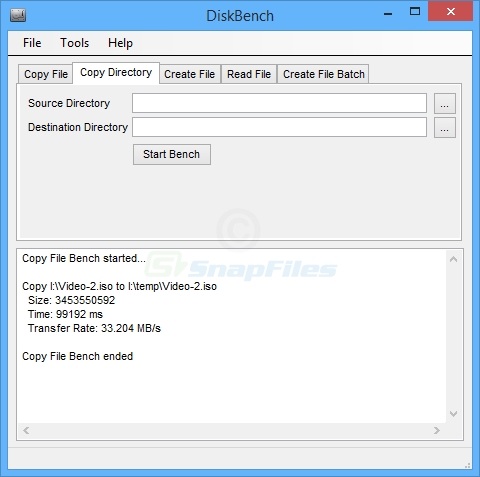Click the Source Directory input field
Viewport: 480px width, 477px height.
tap(279, 103)
